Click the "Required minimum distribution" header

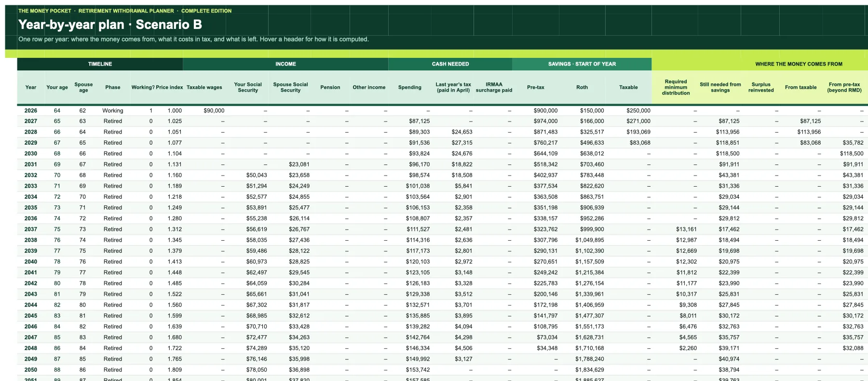(x=676, y=87)
